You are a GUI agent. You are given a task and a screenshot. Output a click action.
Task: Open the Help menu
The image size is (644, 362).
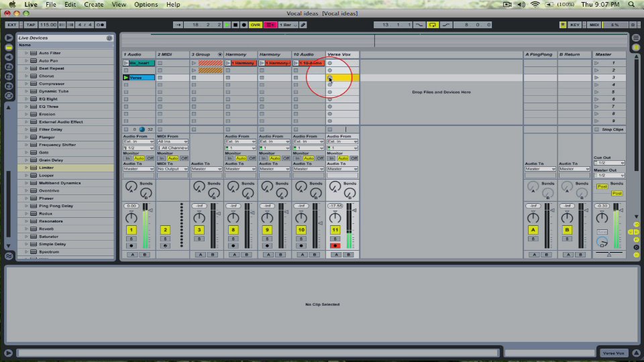(173, 5)
